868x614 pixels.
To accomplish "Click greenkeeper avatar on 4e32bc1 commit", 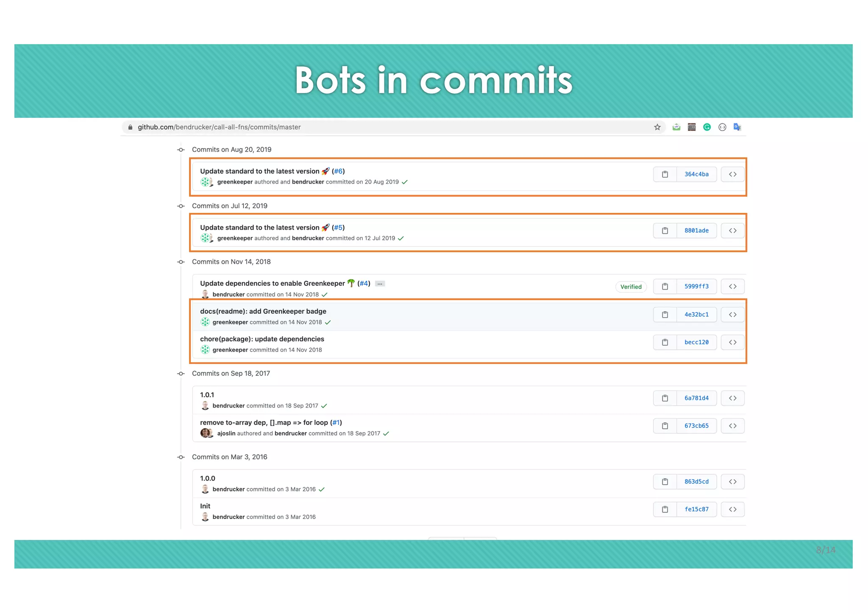I will tap(205, 322).
